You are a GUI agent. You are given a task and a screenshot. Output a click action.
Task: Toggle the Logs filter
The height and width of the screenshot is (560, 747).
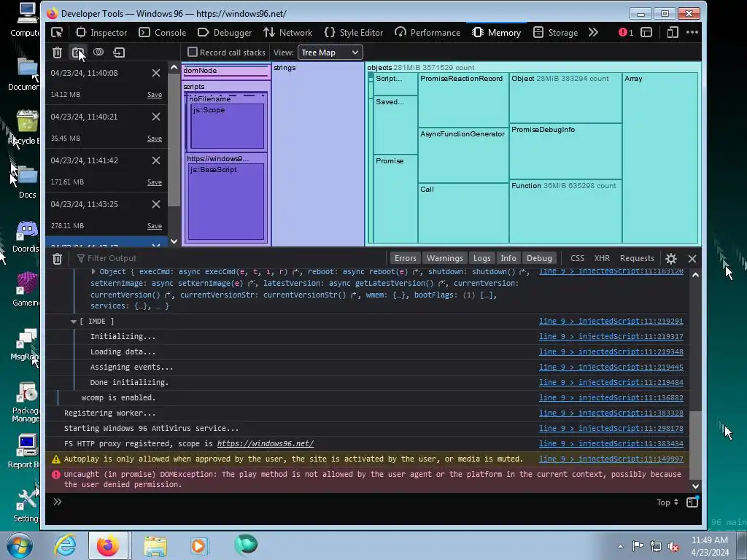point(481,258)
